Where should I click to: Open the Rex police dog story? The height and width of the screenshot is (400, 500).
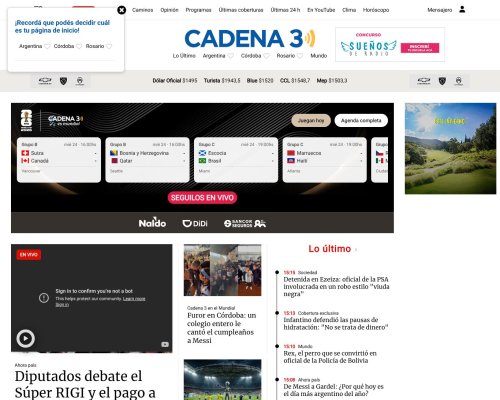click(x=330, y=357)
